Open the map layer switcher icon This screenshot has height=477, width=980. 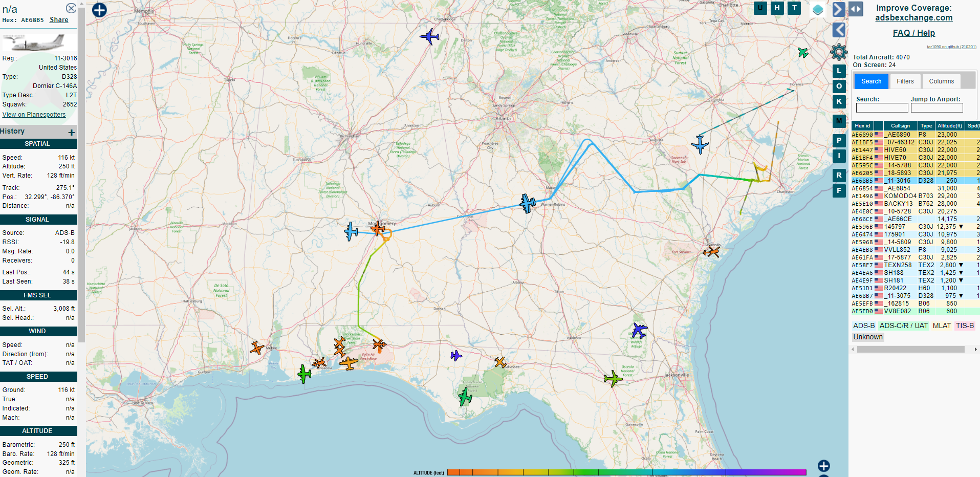click(x=818, y=10)
